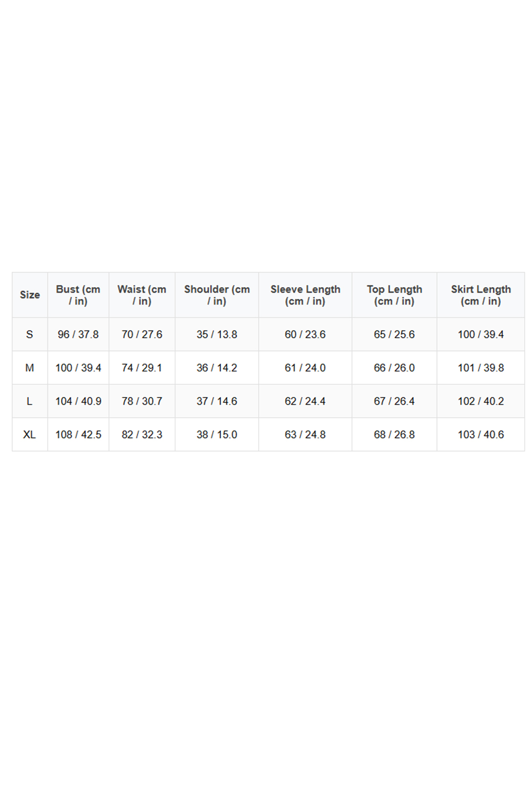This screenshot has width=532, height=798.
Task: Select the Waist (cm / in) header
Action: click(x=142, y=295)
